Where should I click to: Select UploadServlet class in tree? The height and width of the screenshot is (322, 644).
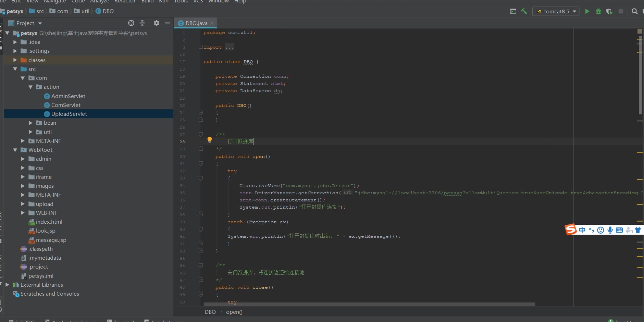69,114
